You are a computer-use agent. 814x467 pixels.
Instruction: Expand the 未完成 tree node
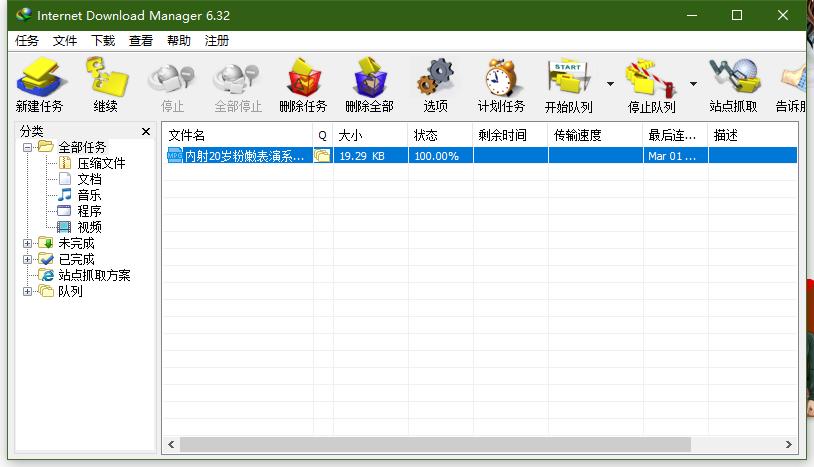28,243
